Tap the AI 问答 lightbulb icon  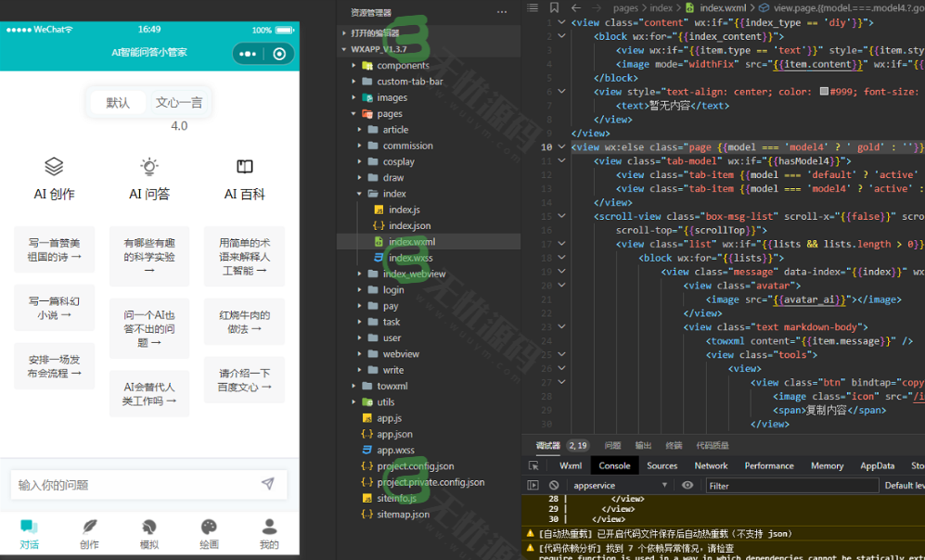click(x=148, y=167)
